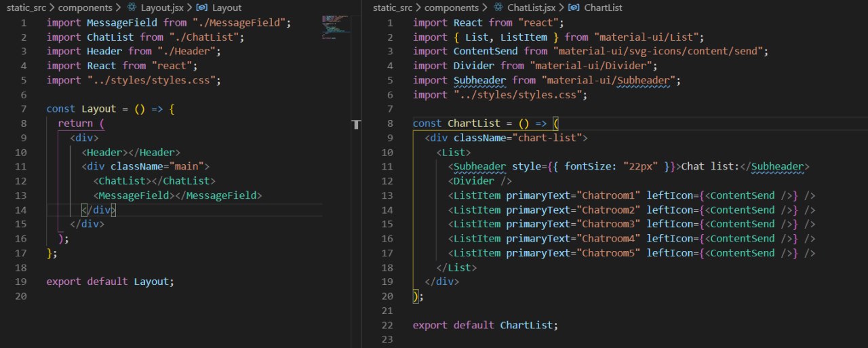The height and width of the screenshot is (348, 868).
Task: Open the Layout.jsx file breadcrumb
Action: pos(162,7)
